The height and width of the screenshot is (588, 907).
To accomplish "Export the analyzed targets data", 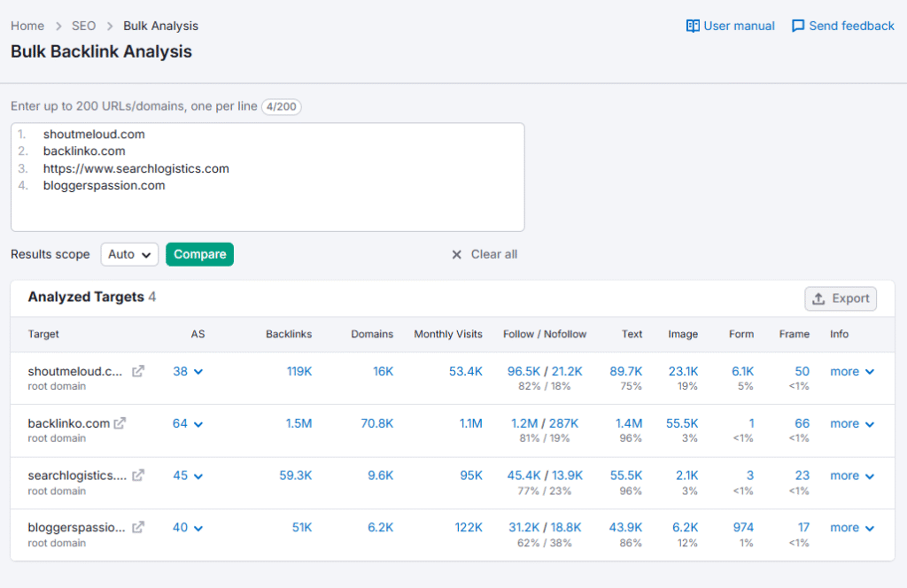I will pyautogui.click(x=840, y=298).
